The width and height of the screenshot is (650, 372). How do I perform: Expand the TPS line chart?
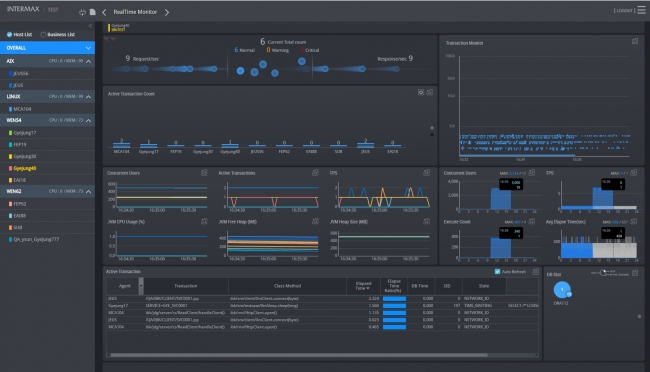426,173
